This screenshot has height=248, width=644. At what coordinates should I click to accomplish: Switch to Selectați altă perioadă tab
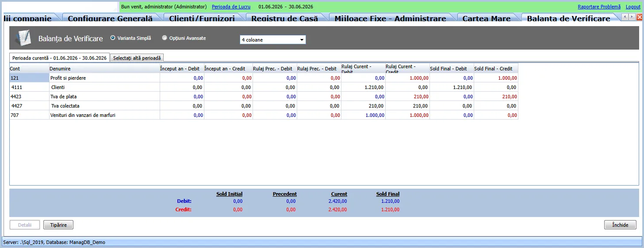[137, 58]
